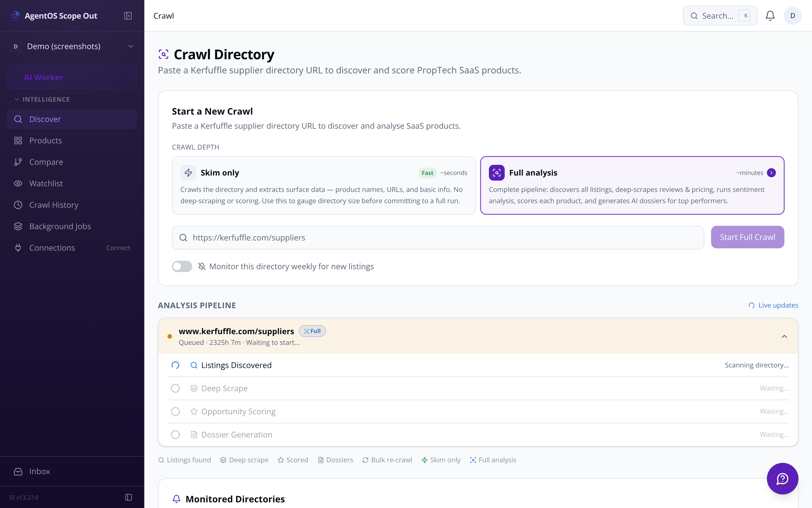Click the Crawl History clock icon
This screenshot has width=812, height=508.
[18, 205]
